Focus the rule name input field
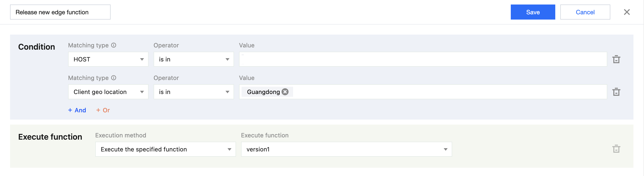644x176 pixels. click(x=60, y=12)
